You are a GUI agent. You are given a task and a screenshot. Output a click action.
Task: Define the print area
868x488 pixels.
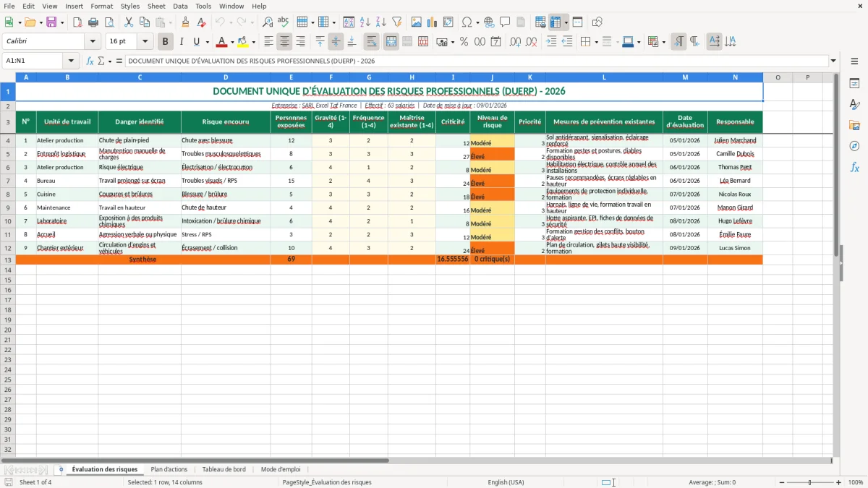click(x=540, y=22)
